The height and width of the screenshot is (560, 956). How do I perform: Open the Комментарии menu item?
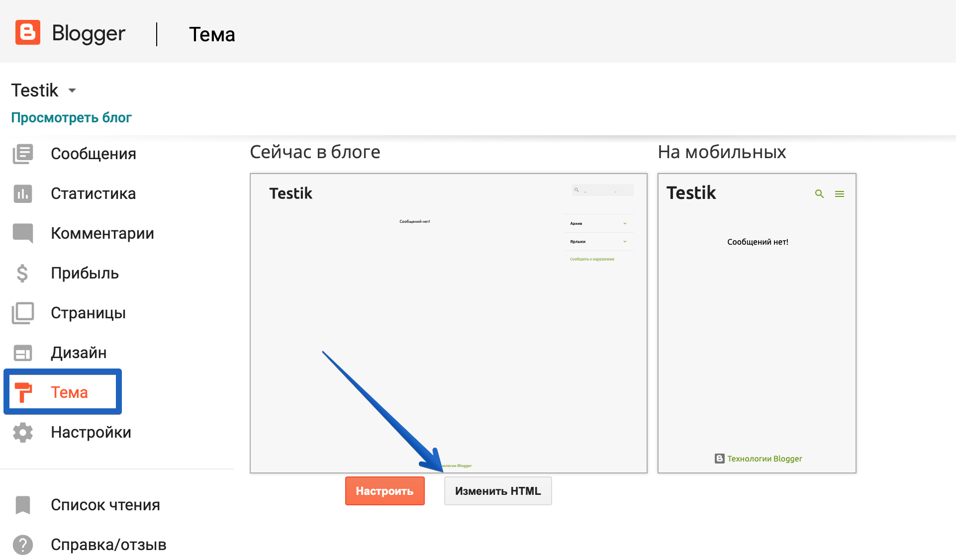tap(102, 233)
